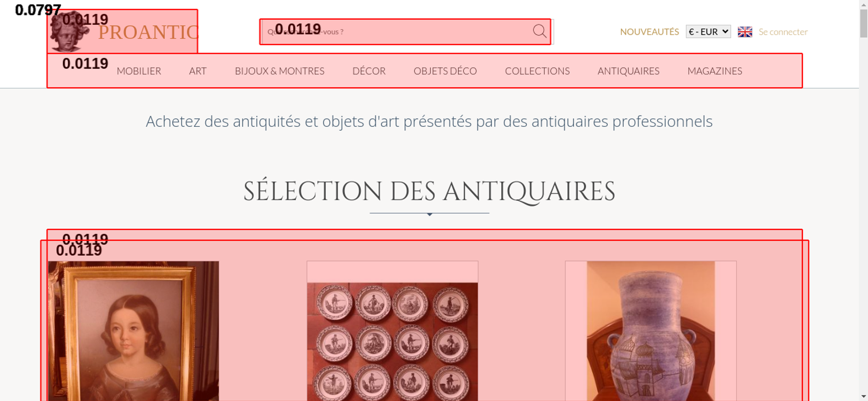
Task: Focus the search input field
Action: pos(397,32)
